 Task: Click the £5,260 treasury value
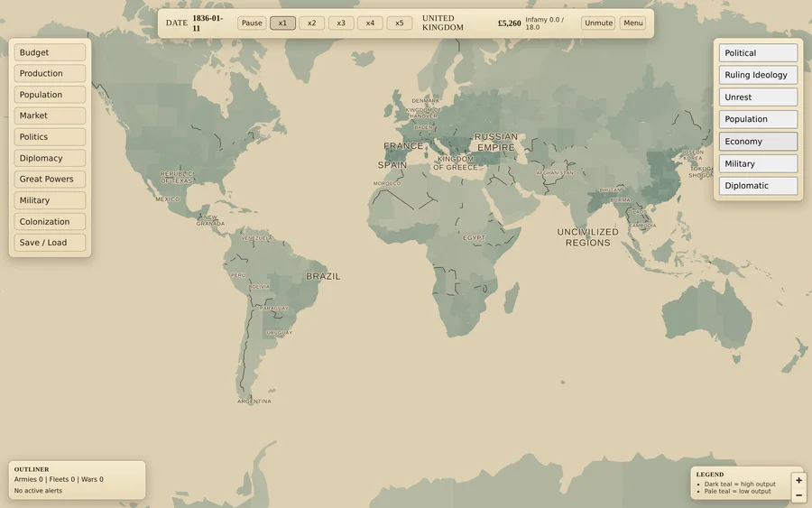(x=510, y=23)
